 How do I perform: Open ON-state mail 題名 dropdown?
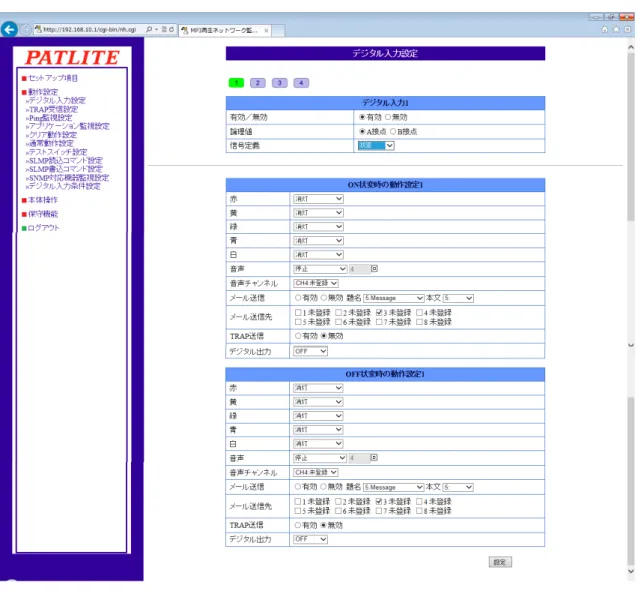pyautogui.click(x=394, y=298)
